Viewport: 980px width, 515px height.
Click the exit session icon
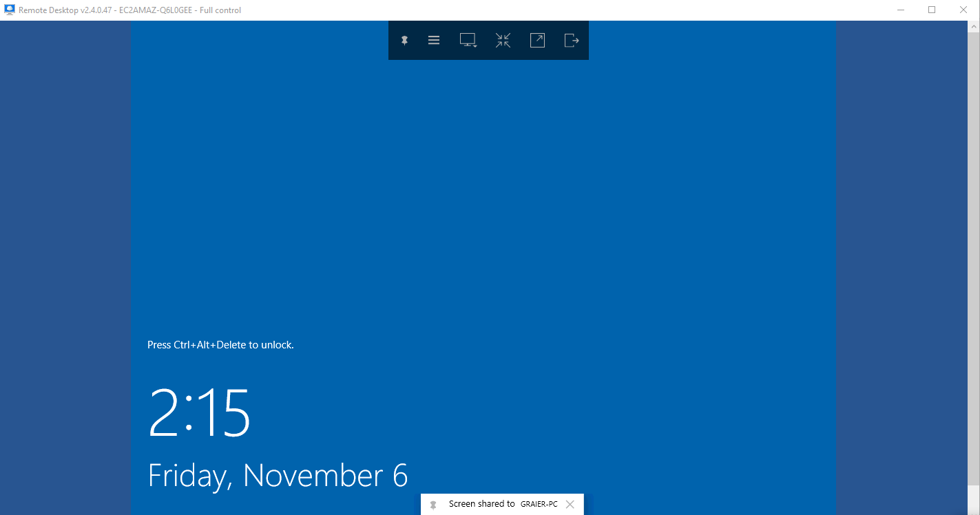point(572,41)
